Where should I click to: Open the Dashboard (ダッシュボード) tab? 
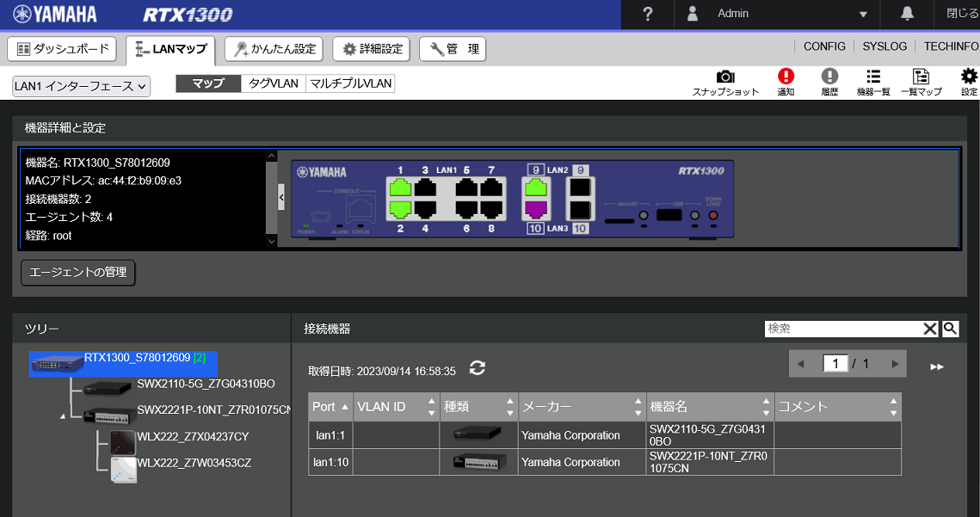[x=62, y=49]
